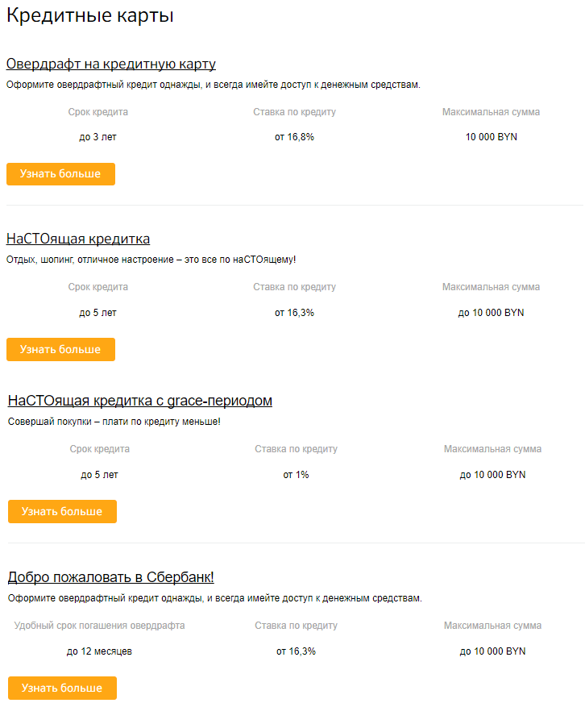The height and width of the screenshot is (728, 585).
Task: Click the Совершай покупки description text
Action: [x=114, y=422]
